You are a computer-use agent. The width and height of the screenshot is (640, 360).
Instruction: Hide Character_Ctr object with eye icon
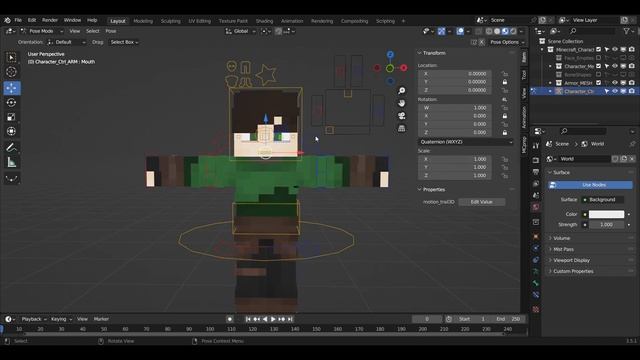(615, 91)
